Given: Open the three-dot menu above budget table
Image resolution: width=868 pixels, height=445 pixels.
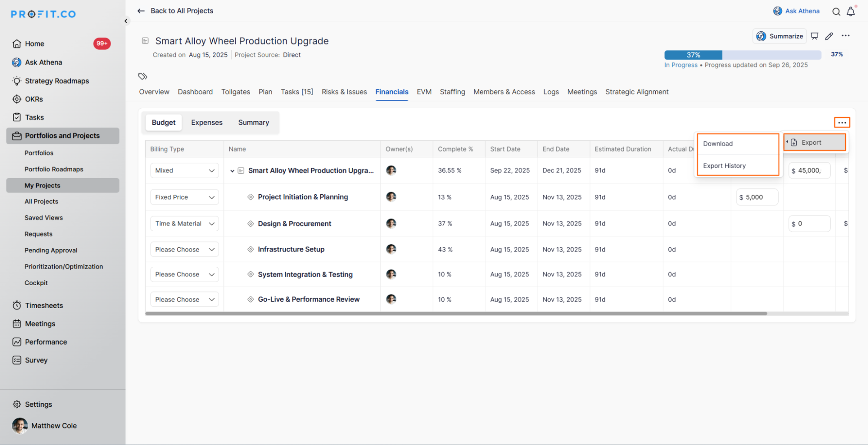Looking at the screenshot, I should (842, 123).
